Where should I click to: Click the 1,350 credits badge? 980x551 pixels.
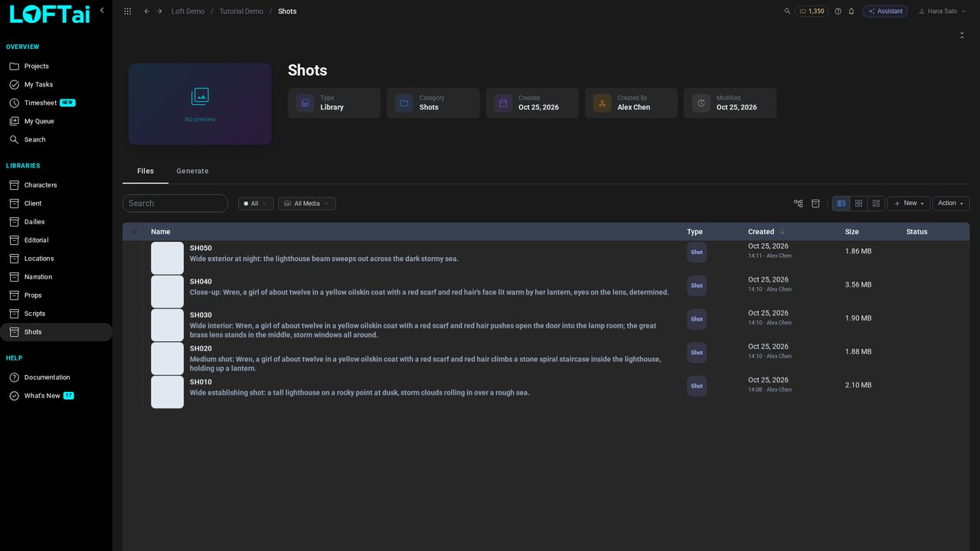click(812, 11)
